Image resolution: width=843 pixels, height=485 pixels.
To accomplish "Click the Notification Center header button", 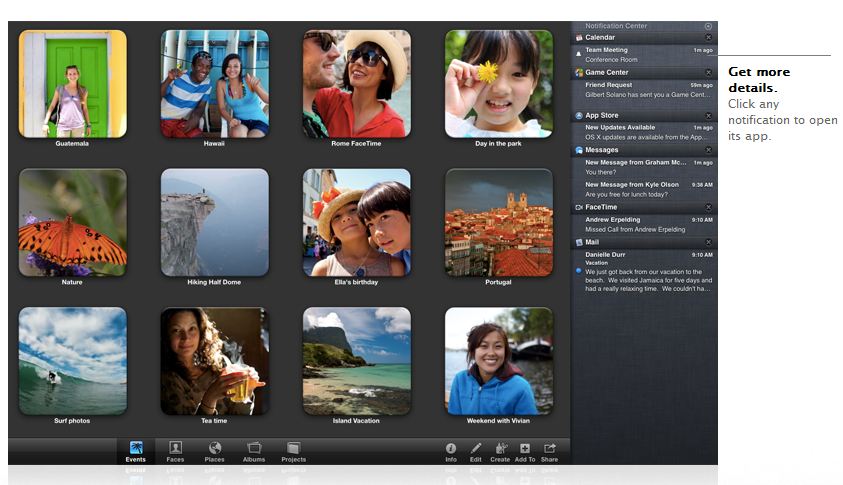I will [x=709, y=26].
